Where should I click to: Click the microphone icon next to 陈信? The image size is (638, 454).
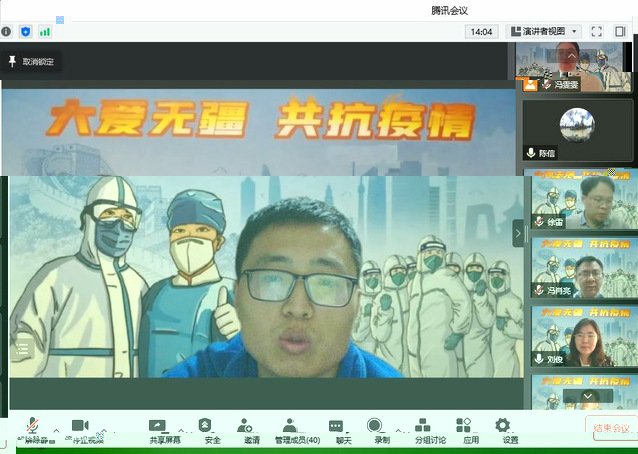pos(531,153)
